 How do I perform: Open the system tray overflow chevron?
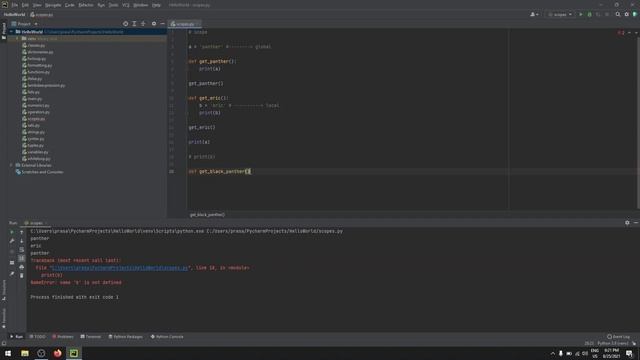coord(553,353)
